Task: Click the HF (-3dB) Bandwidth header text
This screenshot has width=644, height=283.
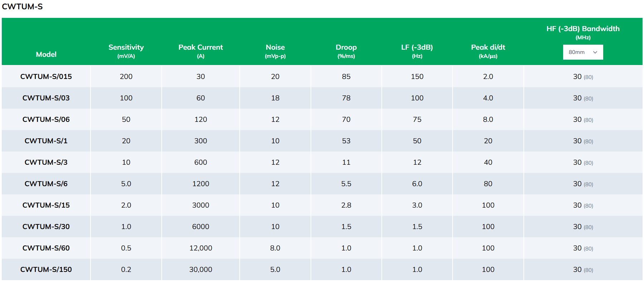Action: coord(583,29)
